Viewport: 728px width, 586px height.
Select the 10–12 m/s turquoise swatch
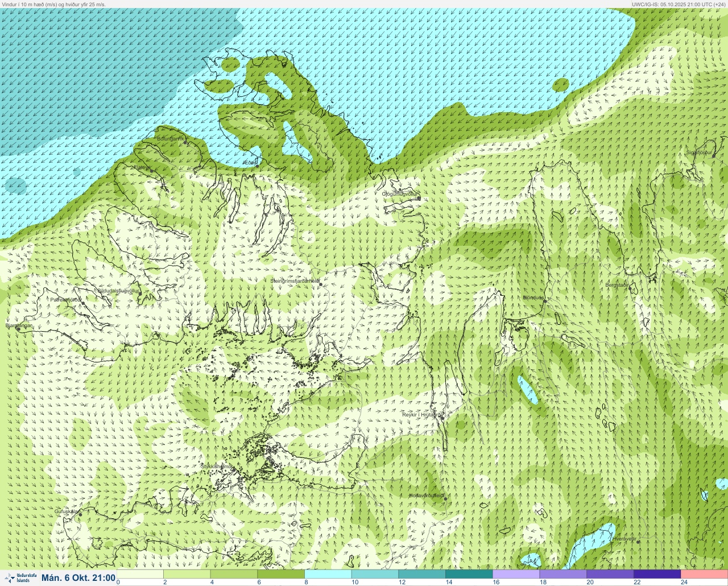pos(375,574)
